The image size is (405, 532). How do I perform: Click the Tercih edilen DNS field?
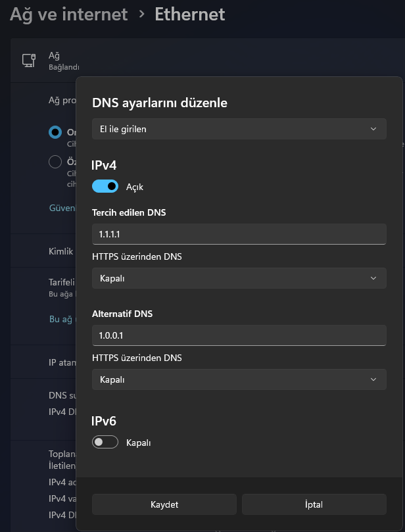tap(239, 234)
